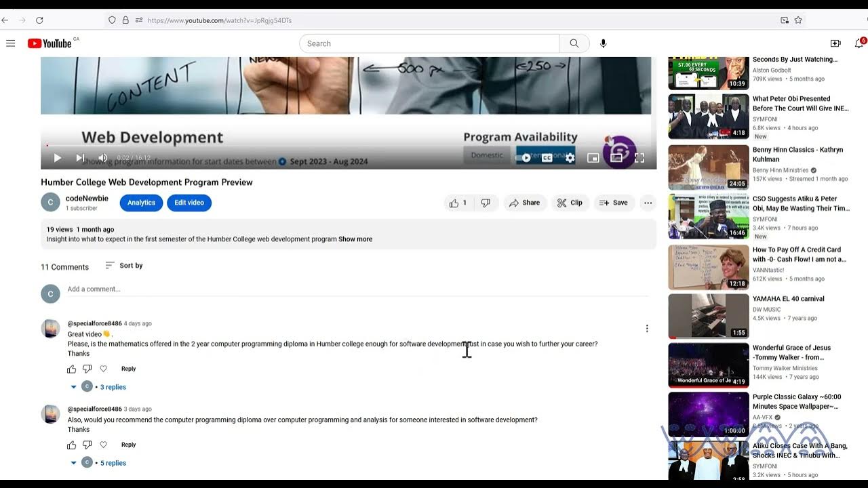
Task: Open the '3 days ago' comment timestamp
Action: click(138, 409)
